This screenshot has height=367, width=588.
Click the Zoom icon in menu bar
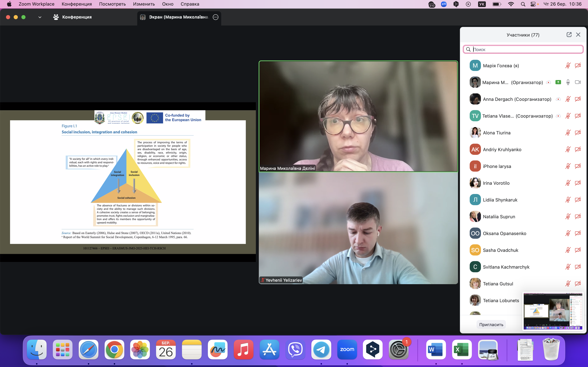click(x=444, y=4)
